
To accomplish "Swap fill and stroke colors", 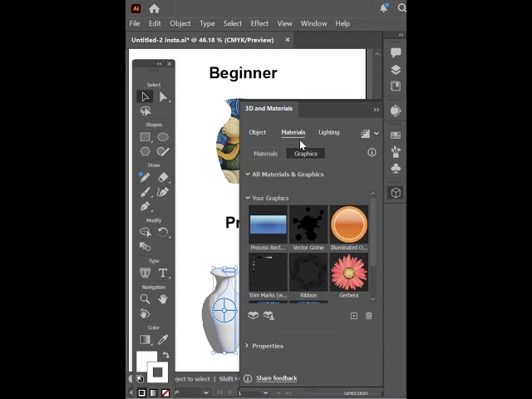I will coord(166,355).
